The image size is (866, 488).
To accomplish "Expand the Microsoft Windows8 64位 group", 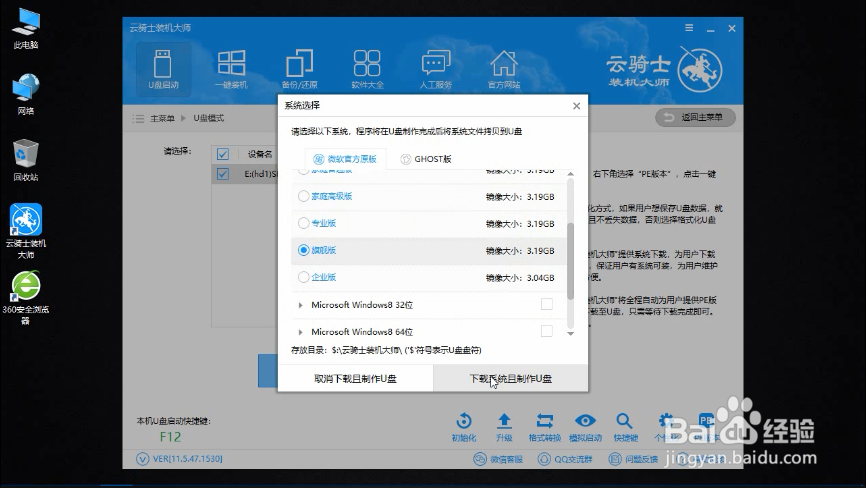I will click(x=300, y=332).
